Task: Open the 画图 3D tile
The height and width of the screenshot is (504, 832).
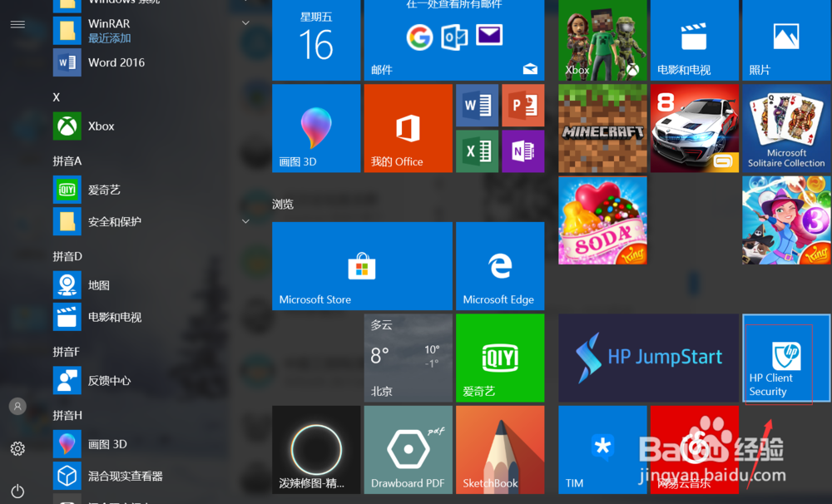Action: [316, 128]
